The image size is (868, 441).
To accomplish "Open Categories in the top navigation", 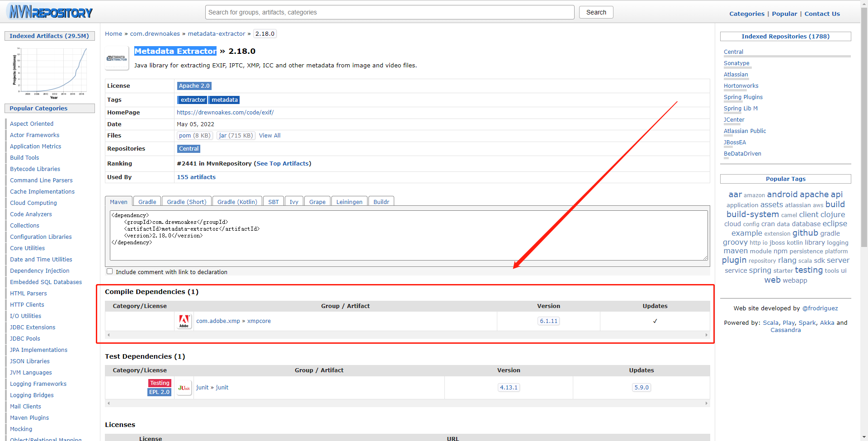I will click(747, 14).
